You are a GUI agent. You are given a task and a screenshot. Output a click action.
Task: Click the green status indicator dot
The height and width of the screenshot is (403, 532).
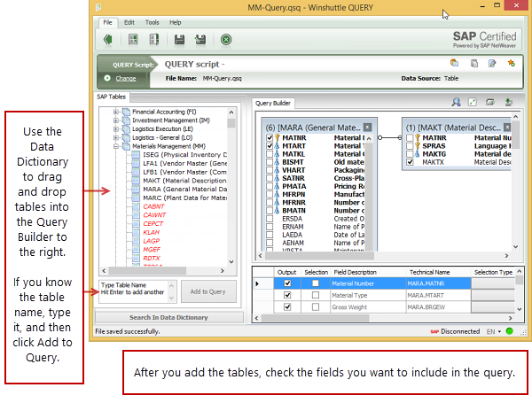tap(509, 331)
